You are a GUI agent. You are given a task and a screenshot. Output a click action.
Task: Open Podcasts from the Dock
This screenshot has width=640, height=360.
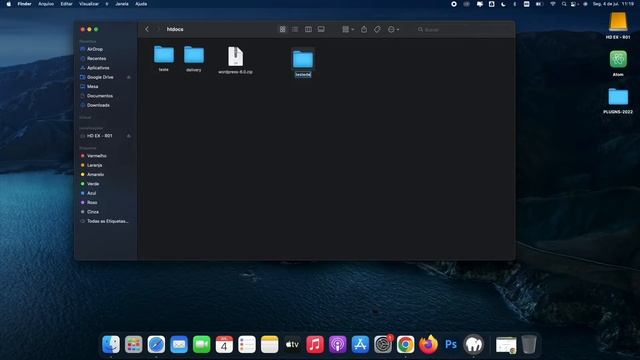coord(338,344)
